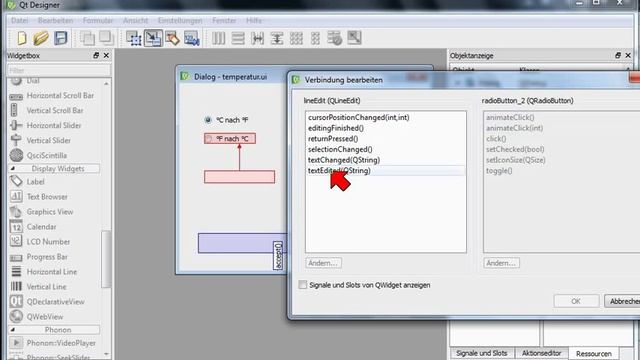Viewport: 640px width, 360px height.
Task: Break layout toolbar icon
Action: 334,38
